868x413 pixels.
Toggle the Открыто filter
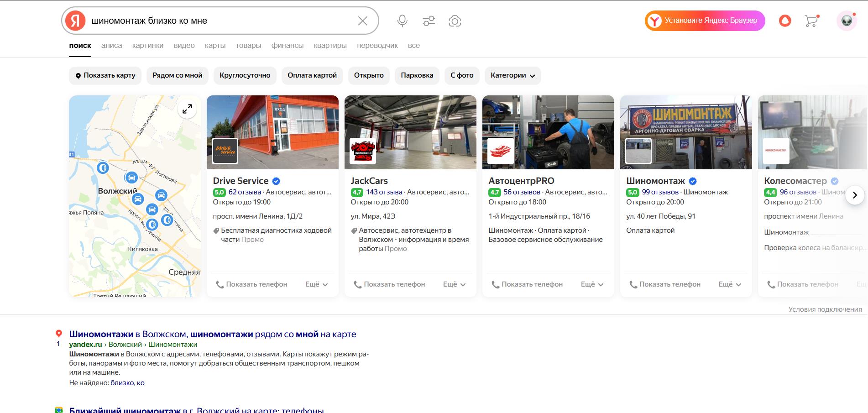click(369, 75)
